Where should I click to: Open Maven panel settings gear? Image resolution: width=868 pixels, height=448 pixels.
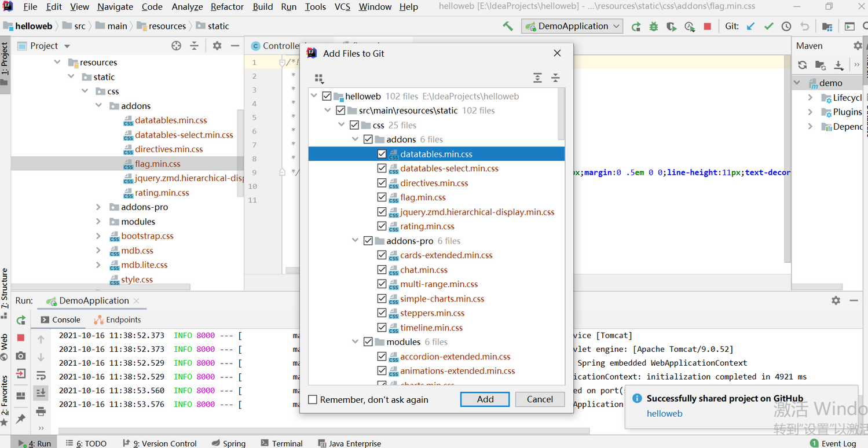(858, 46)
